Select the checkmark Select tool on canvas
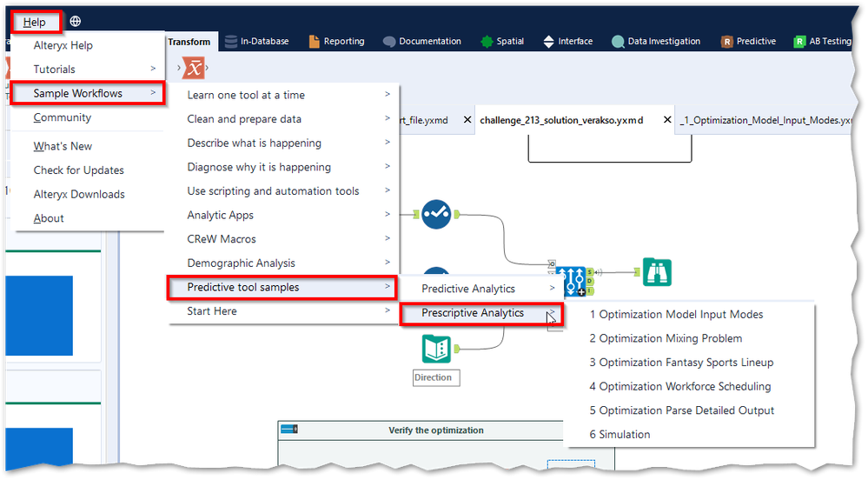868x480 pixels. (x=436, y=214)
